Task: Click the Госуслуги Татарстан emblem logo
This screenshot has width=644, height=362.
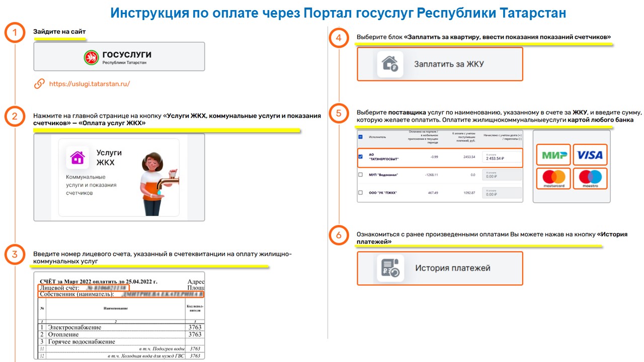Action: tap(92, 57)
